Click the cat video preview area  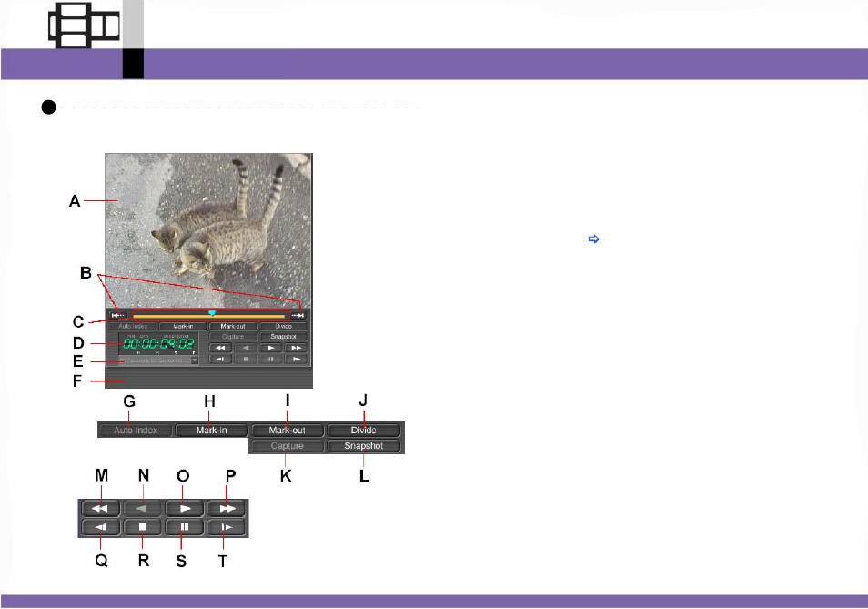(208, 231)
